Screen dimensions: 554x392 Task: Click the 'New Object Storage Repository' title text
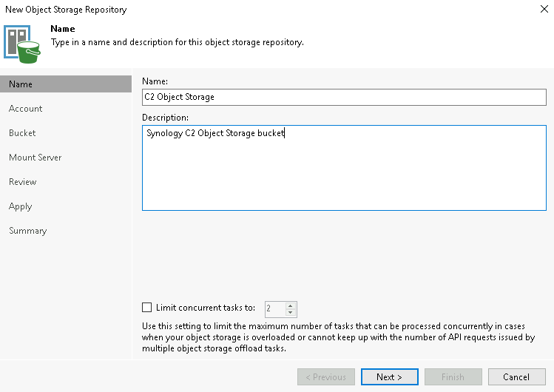[x=66, y=10]
